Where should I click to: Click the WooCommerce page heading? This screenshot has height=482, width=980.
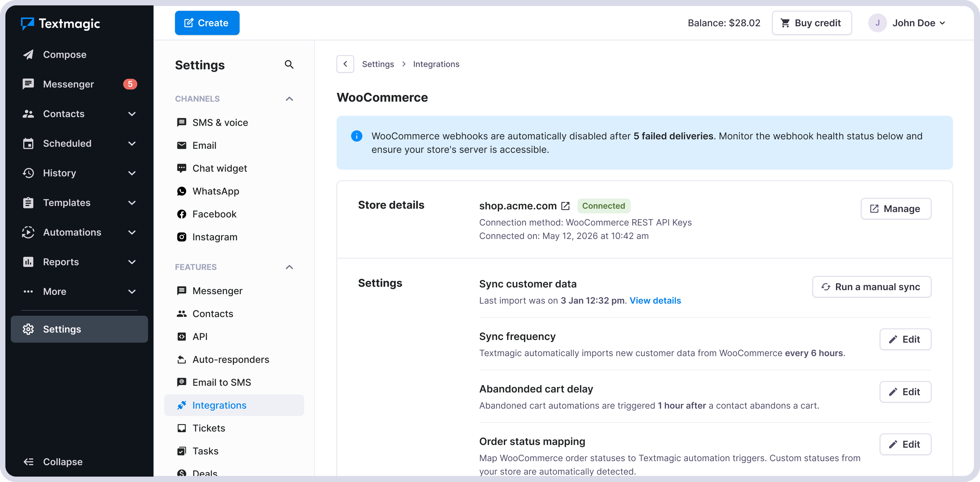(382, 97)
